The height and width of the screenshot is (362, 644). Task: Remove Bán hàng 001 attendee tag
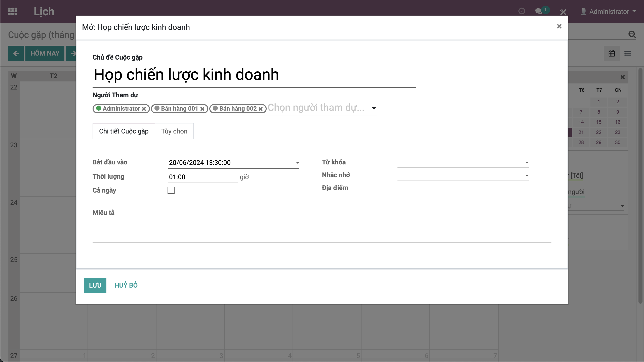tap(202, 109)
